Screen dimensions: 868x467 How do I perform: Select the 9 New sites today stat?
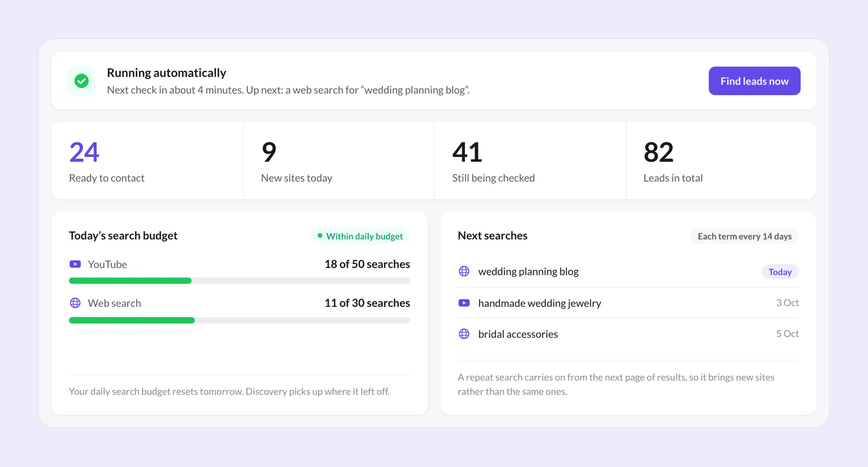tap(339, 161)
